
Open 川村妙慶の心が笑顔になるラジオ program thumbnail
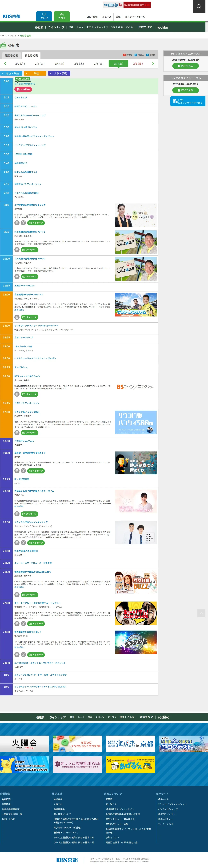click(136, 215)
